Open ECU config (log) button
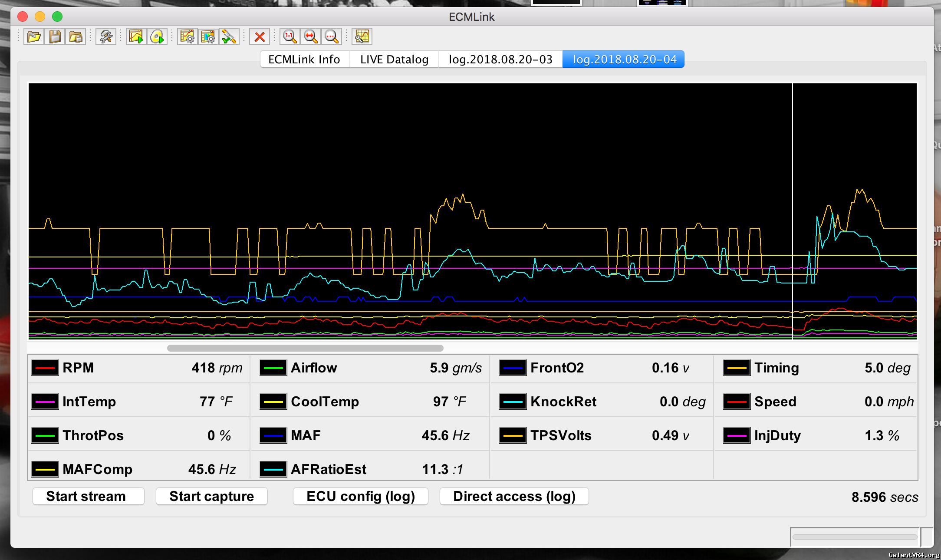Image resolution: width=941 pixels, height=560 pixels. (361, 496)
